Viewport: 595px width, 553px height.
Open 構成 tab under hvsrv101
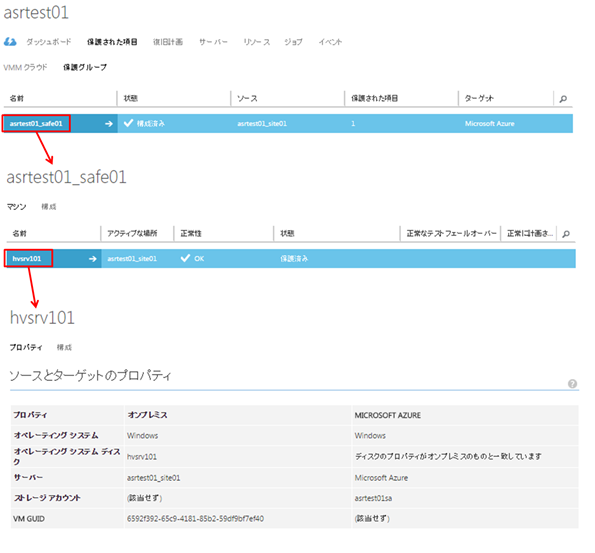tap(64, 347)
